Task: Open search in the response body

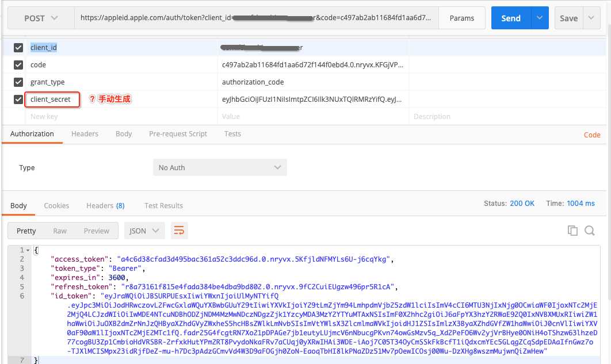Action: (590, 231)
